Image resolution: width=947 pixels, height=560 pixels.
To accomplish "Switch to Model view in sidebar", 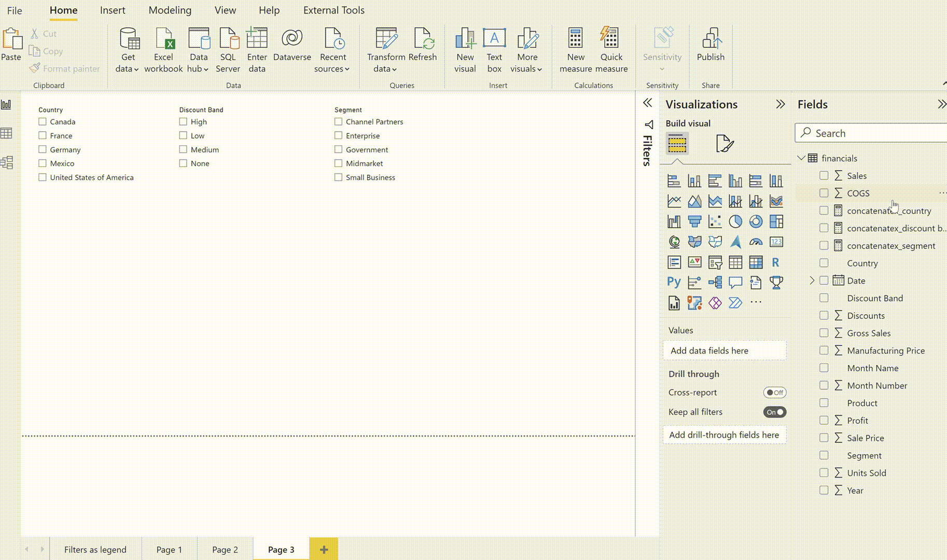I will click(7, 163).
